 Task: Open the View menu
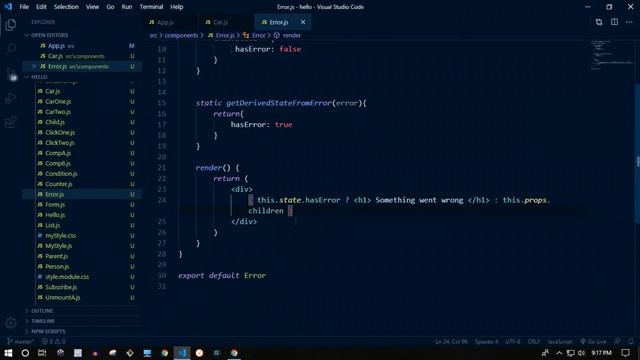[92, 7]
